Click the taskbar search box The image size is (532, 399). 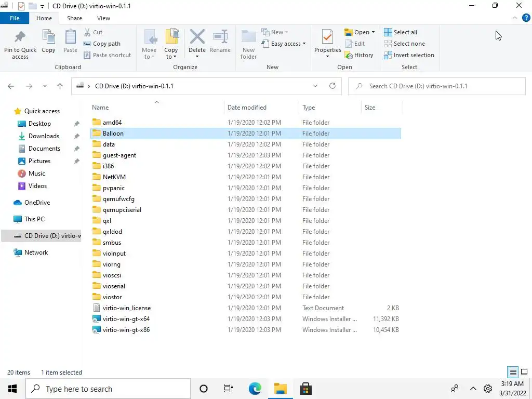point(108,389)
